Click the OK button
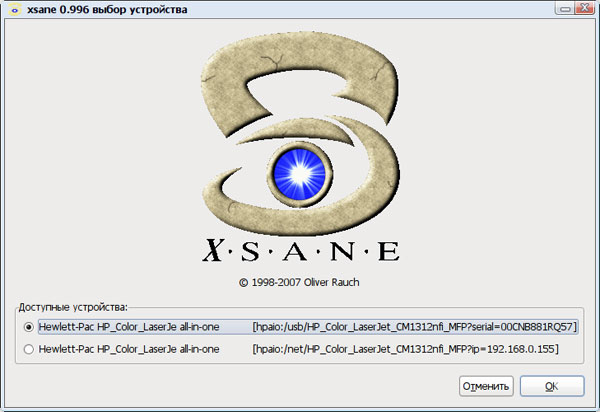The image size is (600, 412). tap(552, 386)
